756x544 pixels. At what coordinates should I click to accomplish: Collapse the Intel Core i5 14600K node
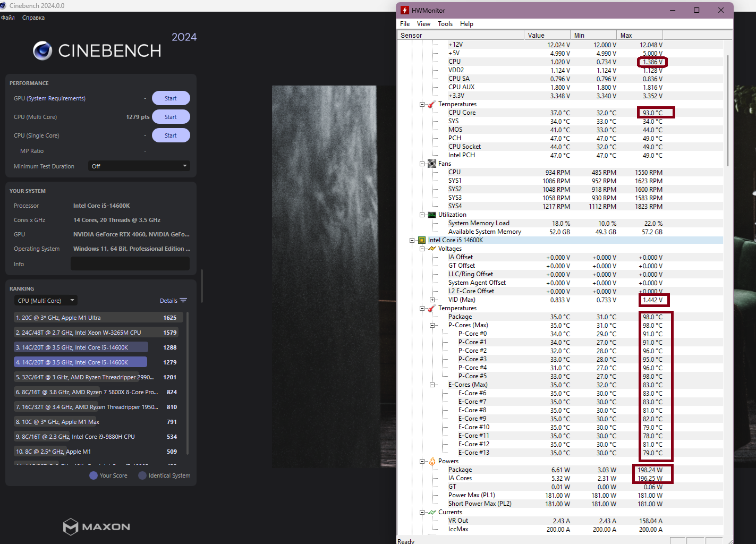pos(412,240)
